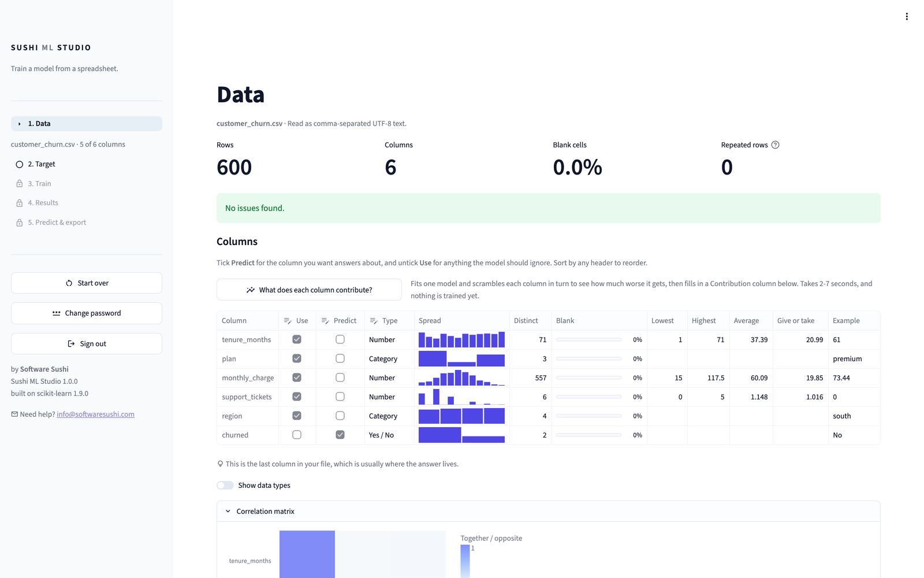Click the arrow beside 1. Data step
This screenshot has width=924, height=578.
point(20,124)
